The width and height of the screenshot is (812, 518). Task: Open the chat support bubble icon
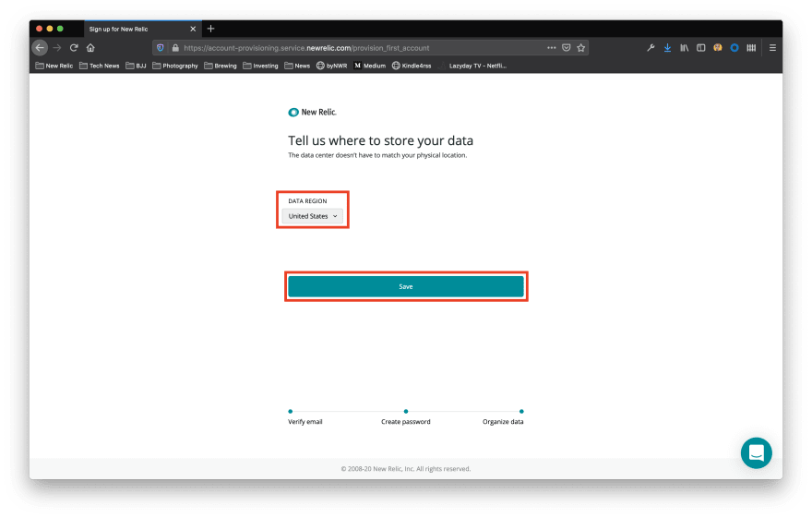pos(756,452)
